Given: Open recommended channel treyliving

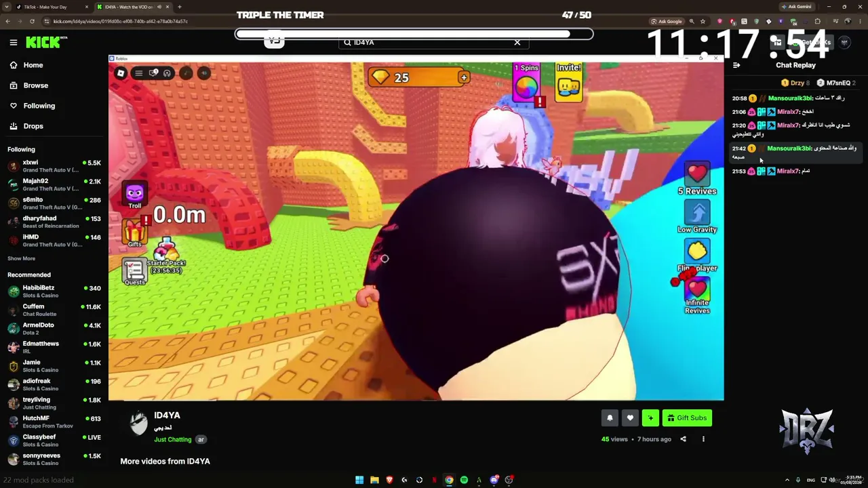Looking at the screenshot, I should [x=54, y=403].
